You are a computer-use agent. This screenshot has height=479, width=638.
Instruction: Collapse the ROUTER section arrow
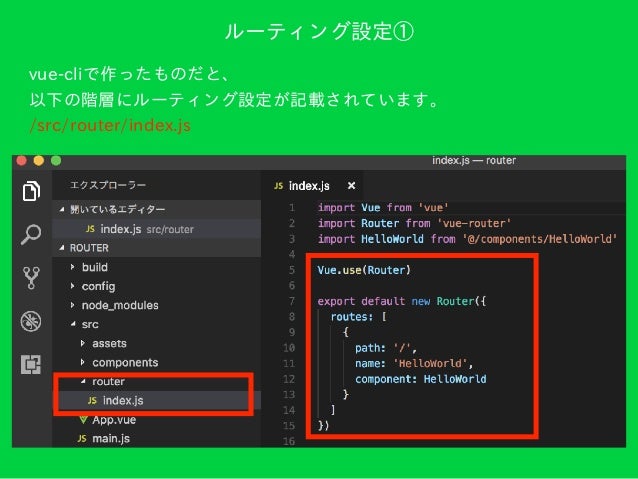point(62,247)
